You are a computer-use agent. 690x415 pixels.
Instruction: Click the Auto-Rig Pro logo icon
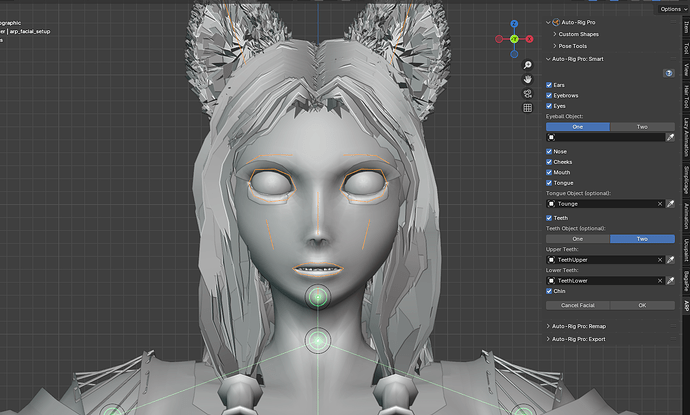coord(556,22)
